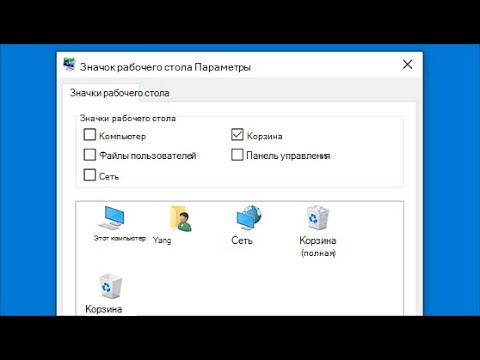Click the Этот компьютер label text
480x360 pixels.
tap(120, 238)
